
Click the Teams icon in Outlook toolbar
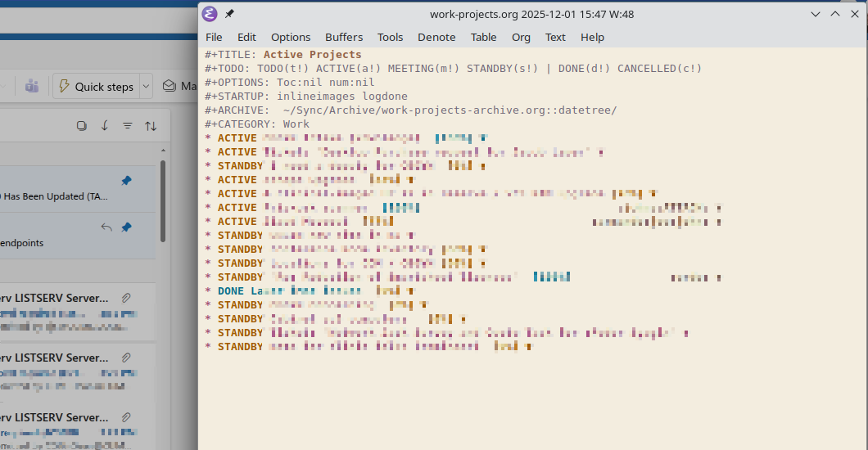32,86
